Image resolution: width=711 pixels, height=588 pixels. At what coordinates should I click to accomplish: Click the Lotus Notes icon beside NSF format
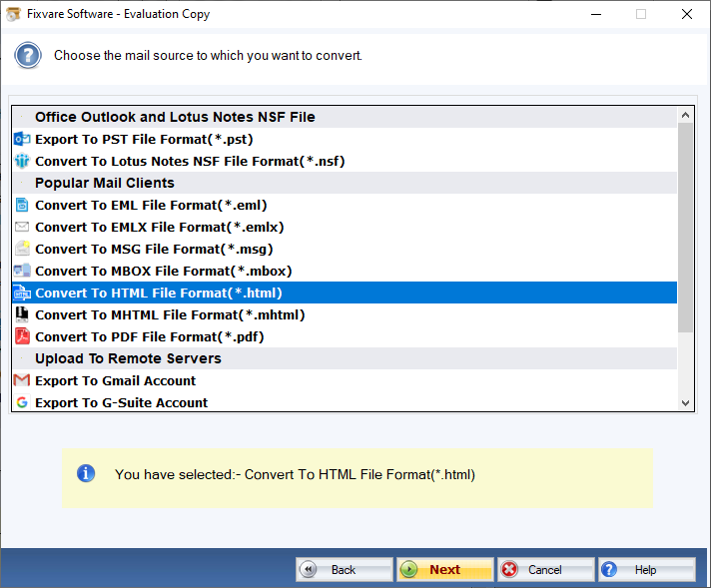[x=22, y=161]
